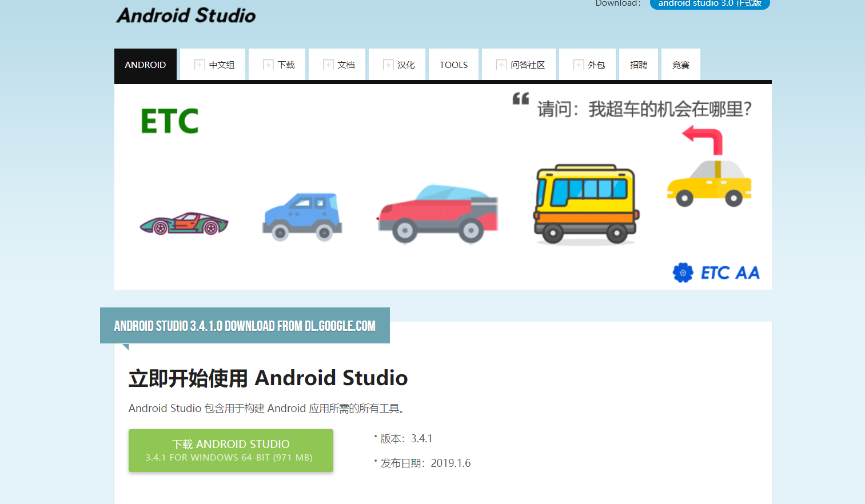Click the red sports car icon
865x504 pixels.
(438, 214)
